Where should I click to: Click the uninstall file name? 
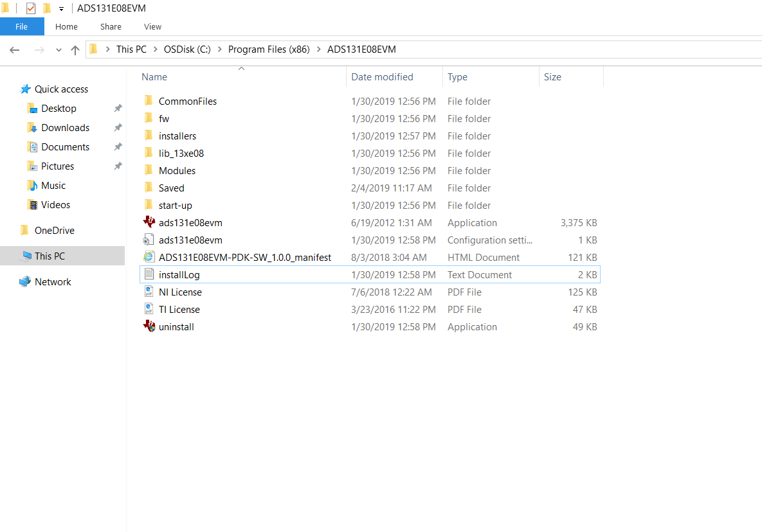point(176,327)
